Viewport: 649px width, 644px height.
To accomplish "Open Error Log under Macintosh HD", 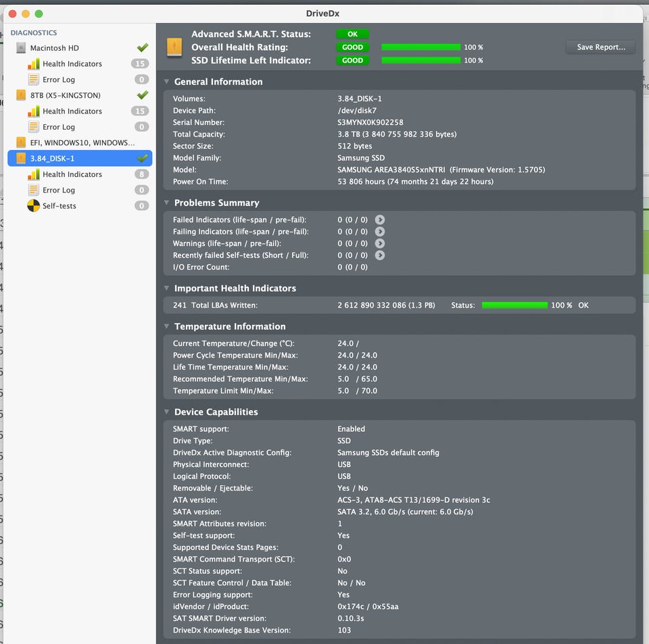I will [x=80, y=80].
